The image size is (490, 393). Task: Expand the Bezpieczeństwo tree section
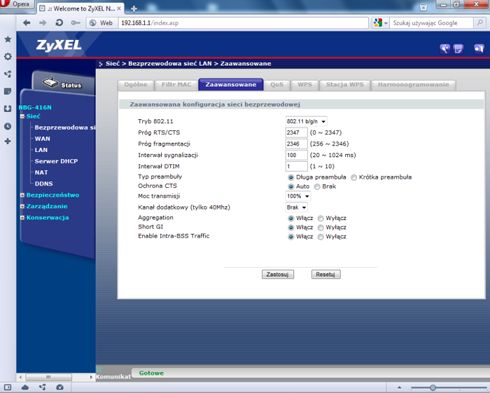click(22, 195)
